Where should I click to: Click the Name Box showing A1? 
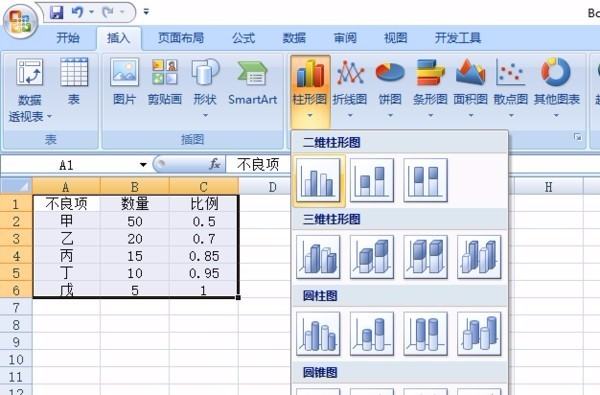[67, 165]
